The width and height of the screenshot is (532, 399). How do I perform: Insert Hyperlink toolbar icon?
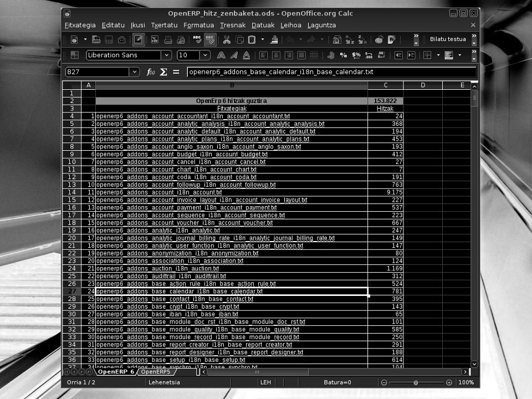tap(336, 40)
